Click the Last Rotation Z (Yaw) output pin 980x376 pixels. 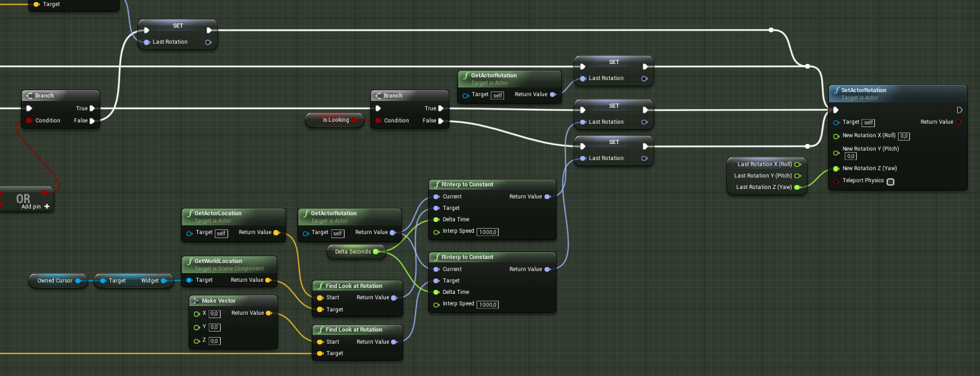797,187
